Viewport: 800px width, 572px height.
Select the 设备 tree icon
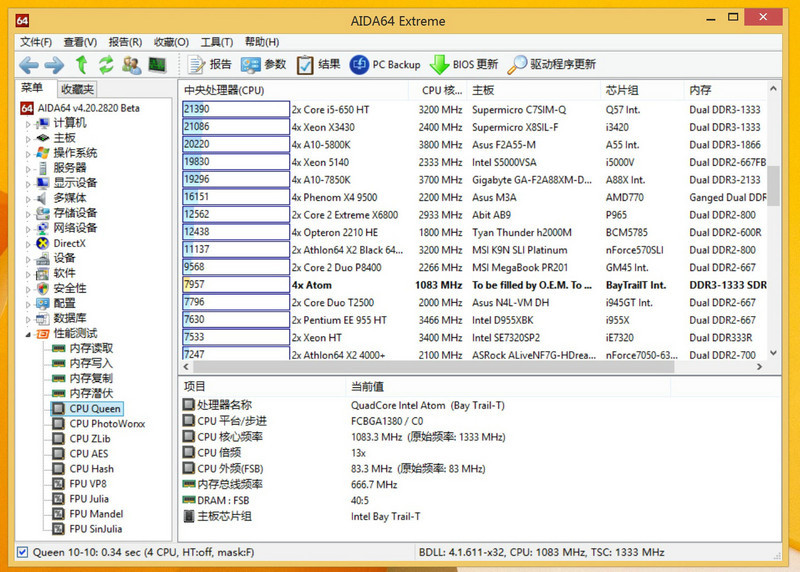coord(43,258)
